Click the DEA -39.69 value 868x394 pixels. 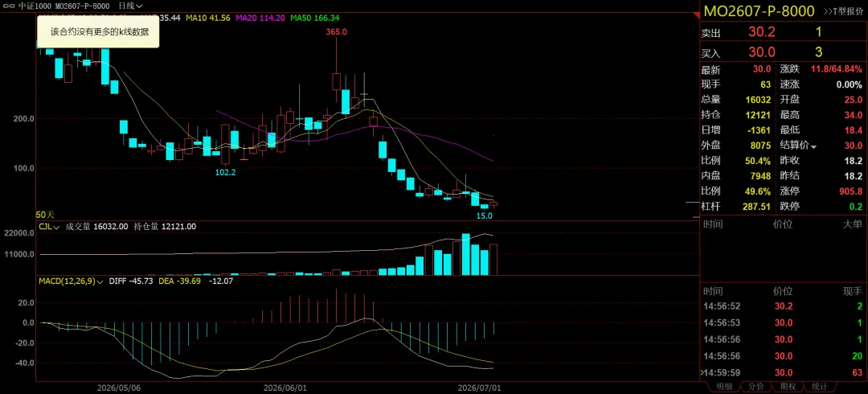[x=179, y=281]
